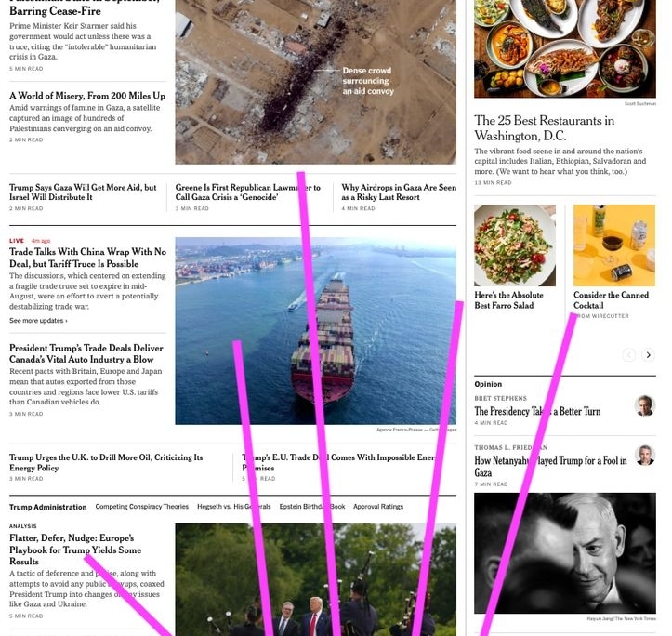Image resolution: width=672 pixels, height=636 pixels.
Task: Open A World of Misery headline
Action: pyautogui.click(x=87, y=96)
